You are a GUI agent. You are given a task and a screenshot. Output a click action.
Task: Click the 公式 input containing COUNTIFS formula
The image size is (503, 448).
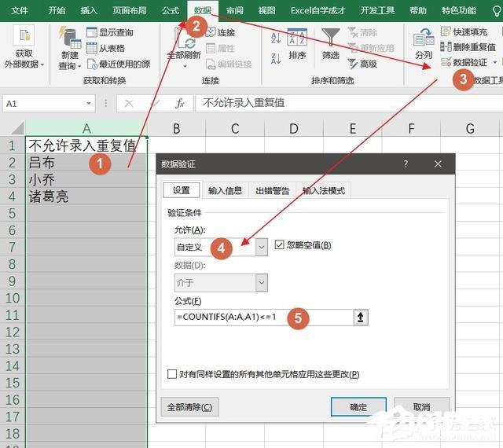pos(264,318)
